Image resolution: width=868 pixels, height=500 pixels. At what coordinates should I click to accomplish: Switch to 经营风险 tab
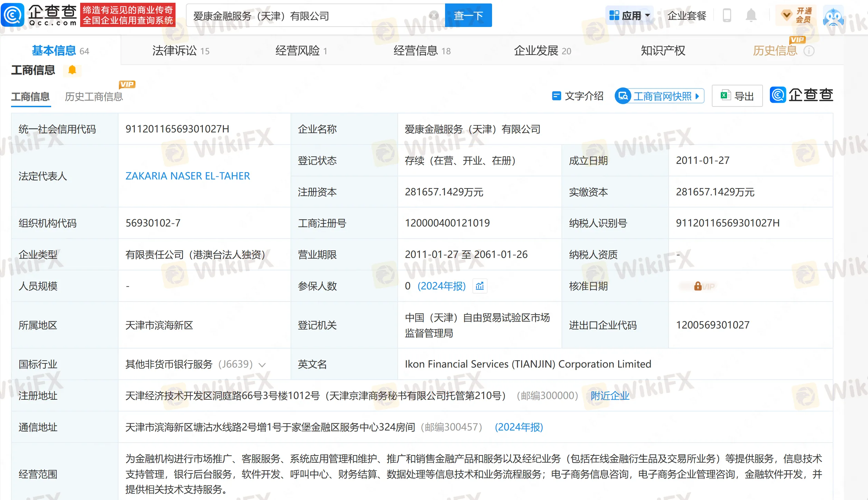pos(301,51)
